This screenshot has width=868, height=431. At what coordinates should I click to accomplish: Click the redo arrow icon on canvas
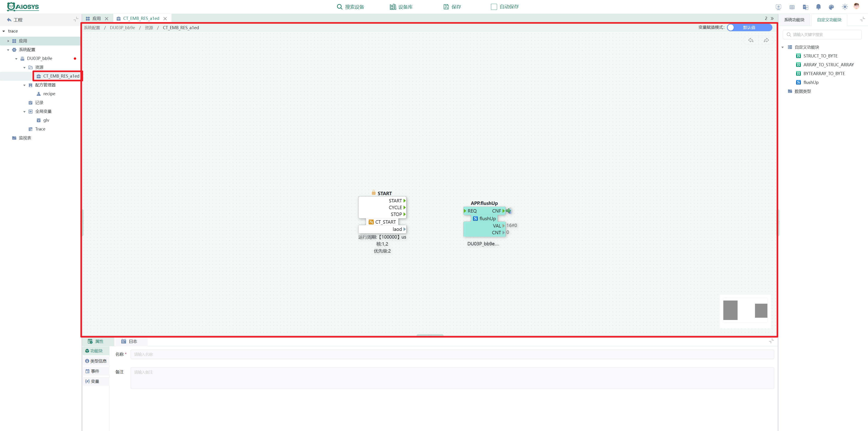(x=766, y=40)
